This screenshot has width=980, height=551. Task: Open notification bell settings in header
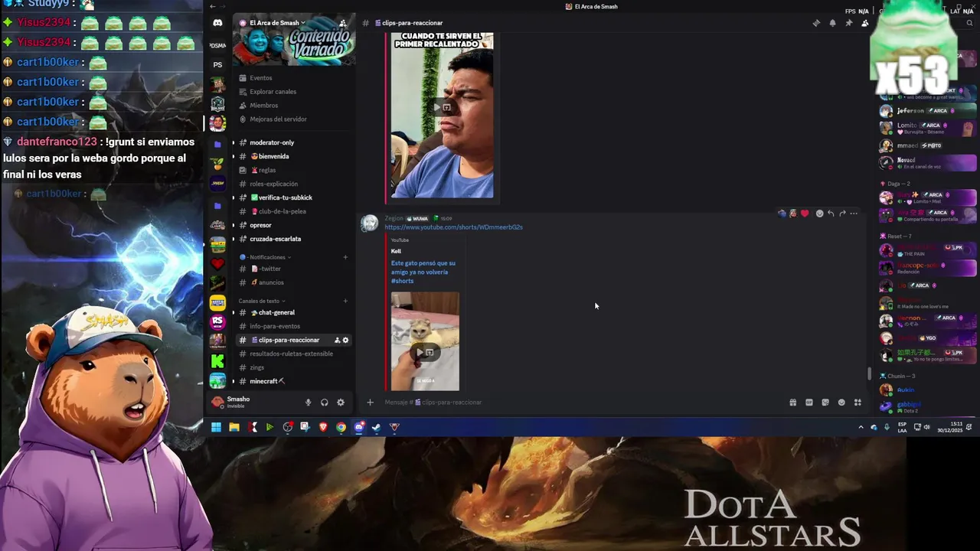(x=832, y=23)
